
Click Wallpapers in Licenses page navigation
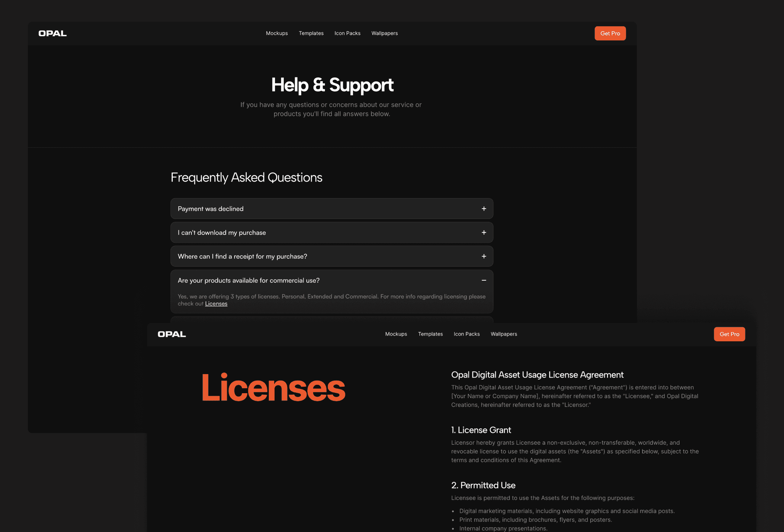pos(504,334)
